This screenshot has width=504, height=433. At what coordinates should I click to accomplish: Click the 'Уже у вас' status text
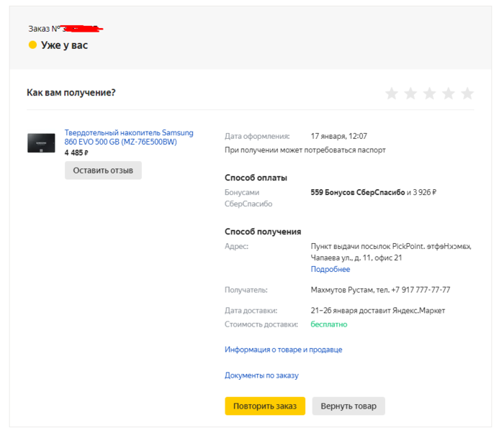(64, 45)
